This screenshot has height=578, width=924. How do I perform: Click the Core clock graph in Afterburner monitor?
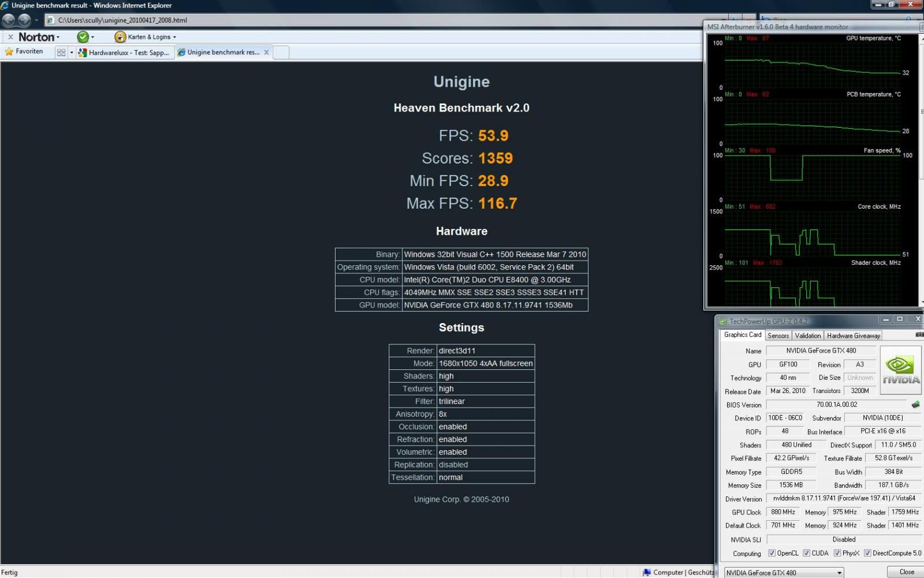[813, 232]
